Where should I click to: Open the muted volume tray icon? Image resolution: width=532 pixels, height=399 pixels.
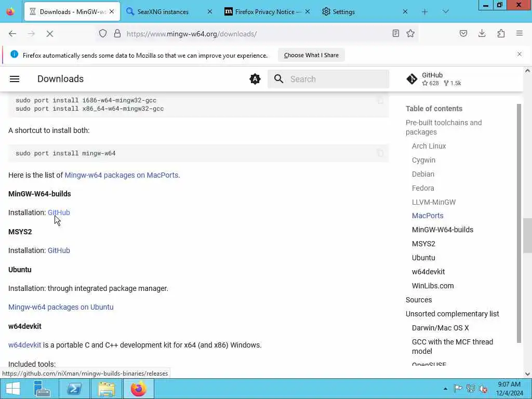(483, 389)
